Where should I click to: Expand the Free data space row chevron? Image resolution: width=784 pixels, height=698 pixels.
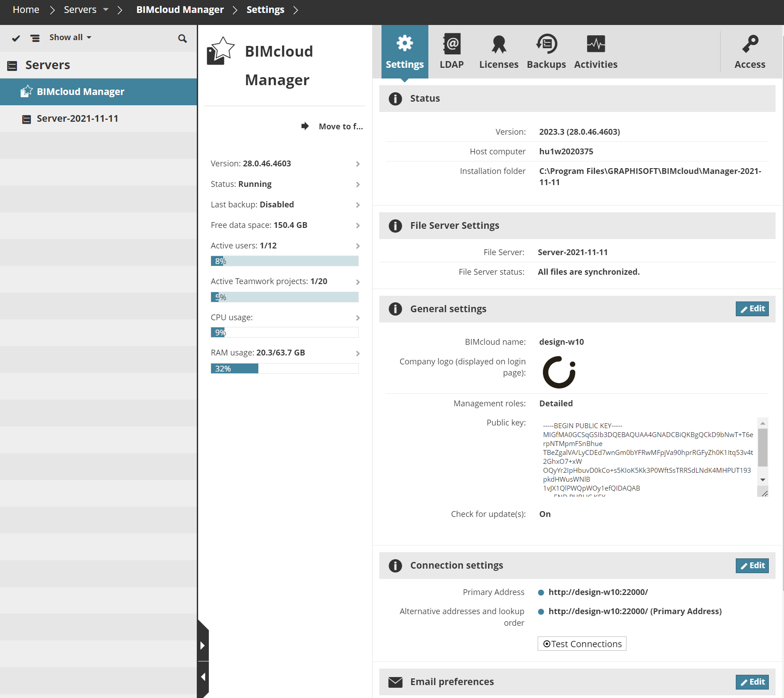coord(357,226)
